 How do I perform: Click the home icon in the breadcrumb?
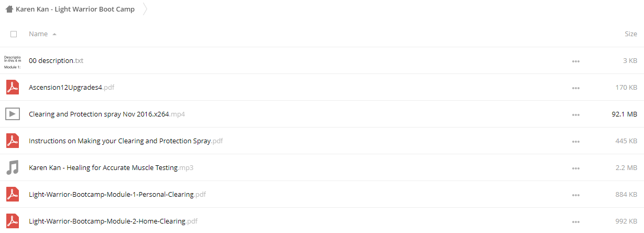(9, 9)
